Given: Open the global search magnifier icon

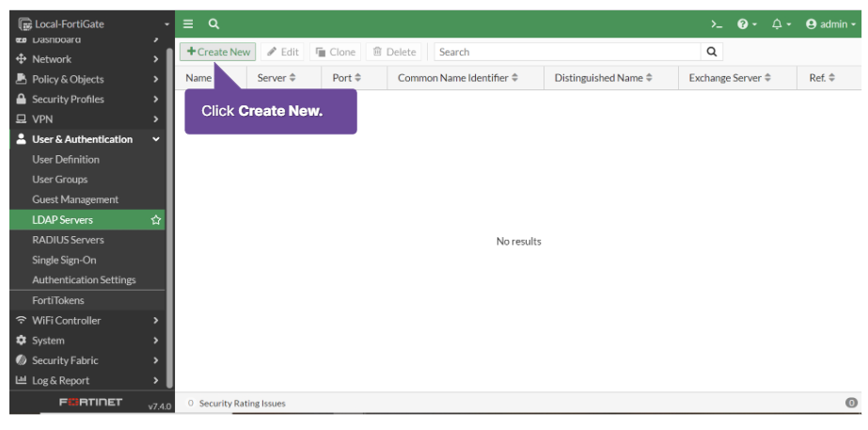Looking at the screenshot, I should click(x=213, y=24).
